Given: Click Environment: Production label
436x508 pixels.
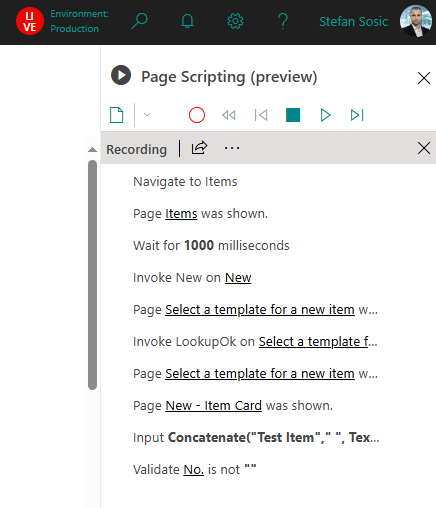Looking at the screenshot, I should tap(79, 21).
